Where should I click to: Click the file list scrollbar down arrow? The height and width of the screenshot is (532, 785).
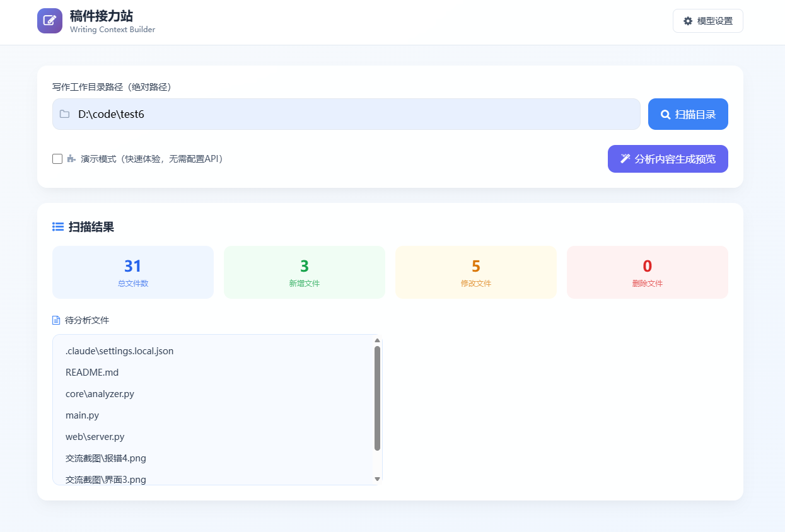pyautogui.click(x=377, y=479)
